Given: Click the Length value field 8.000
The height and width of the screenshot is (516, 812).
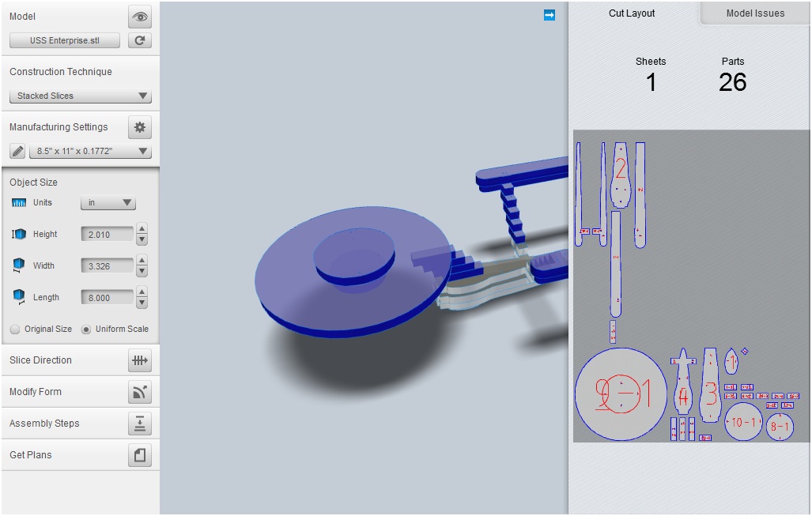Looking at the screenshot, I should [108, 298].
